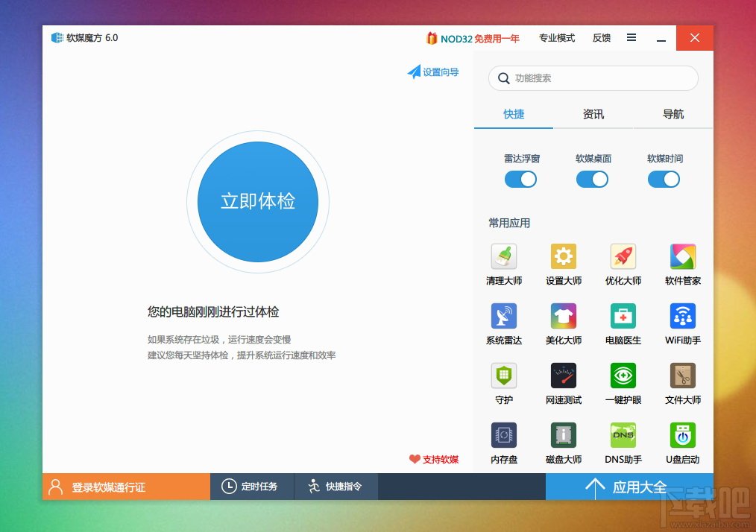Log in via 登录软媒通行证
Image resolution: width=756 pixels, height=532 pixels.
tap(126, 487)
